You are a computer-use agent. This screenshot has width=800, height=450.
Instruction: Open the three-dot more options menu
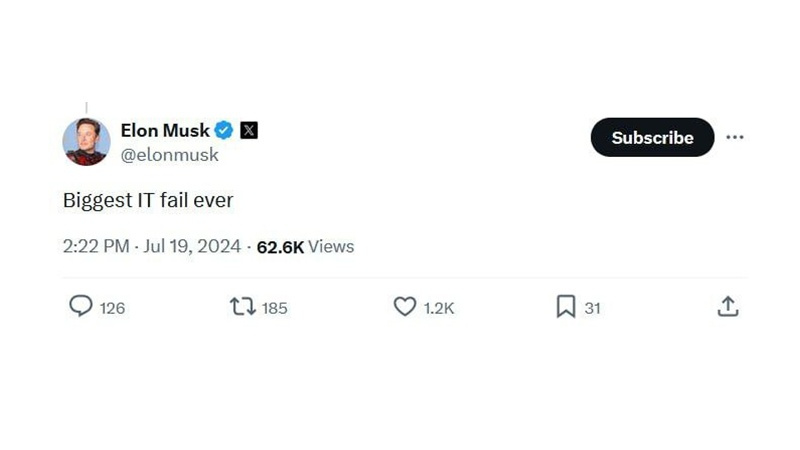(x=735, y=137)
